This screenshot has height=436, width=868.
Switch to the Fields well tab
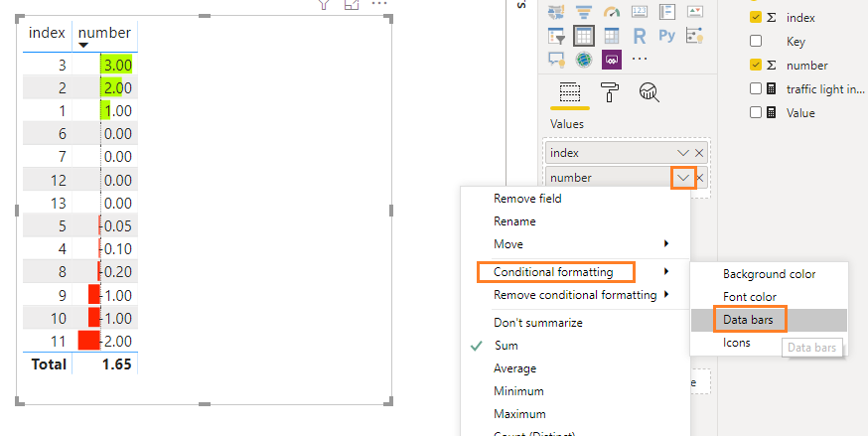570,92
